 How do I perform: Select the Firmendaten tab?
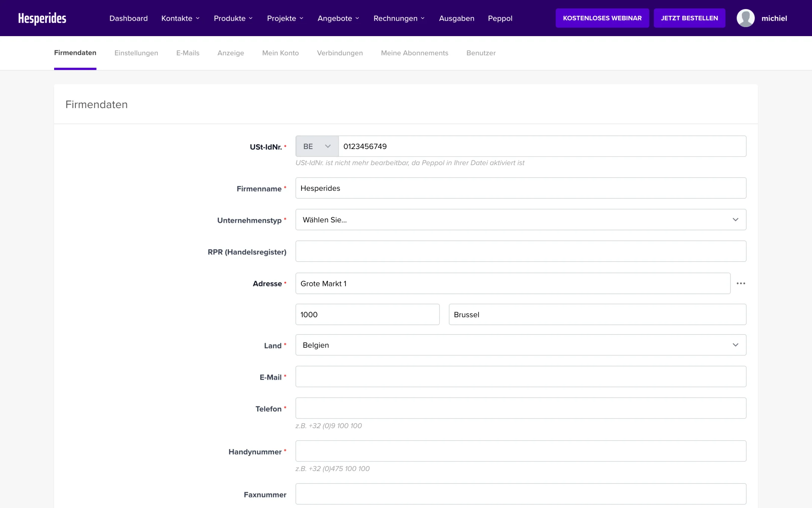click(x=75, y=53)
